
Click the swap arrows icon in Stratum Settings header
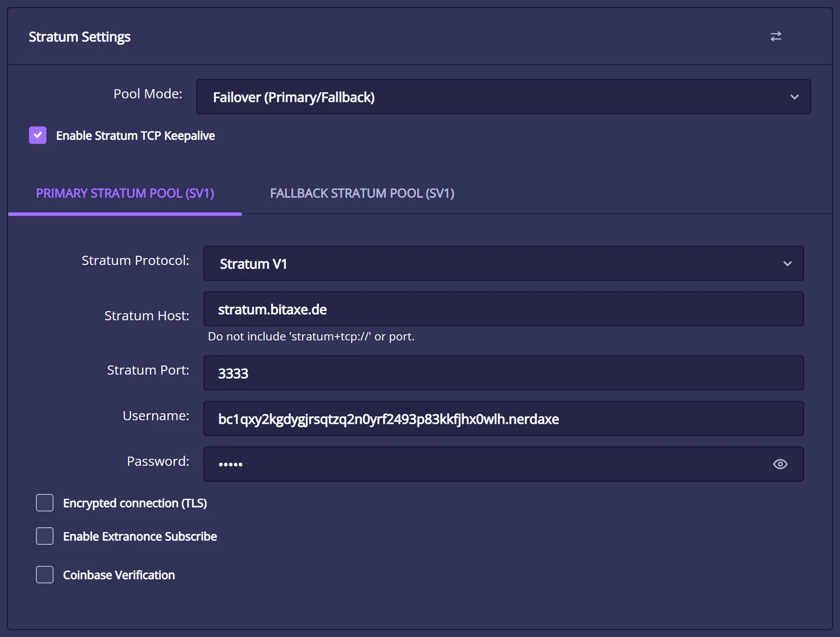click(775, 36)
